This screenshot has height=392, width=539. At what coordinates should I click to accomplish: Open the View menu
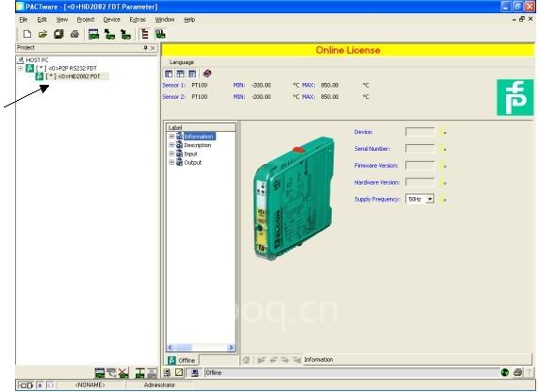point(62,20)
